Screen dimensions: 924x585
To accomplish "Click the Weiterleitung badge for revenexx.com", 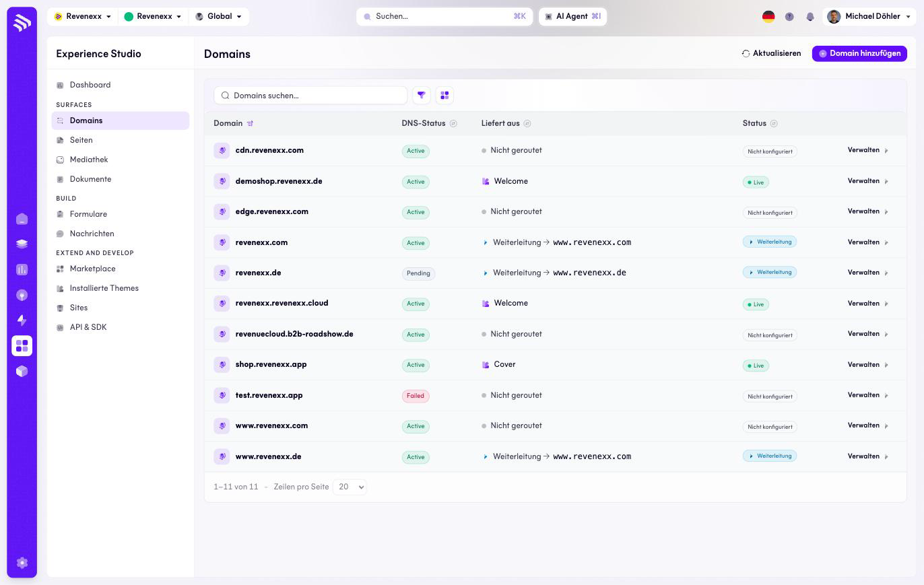I will coord(770,242).
